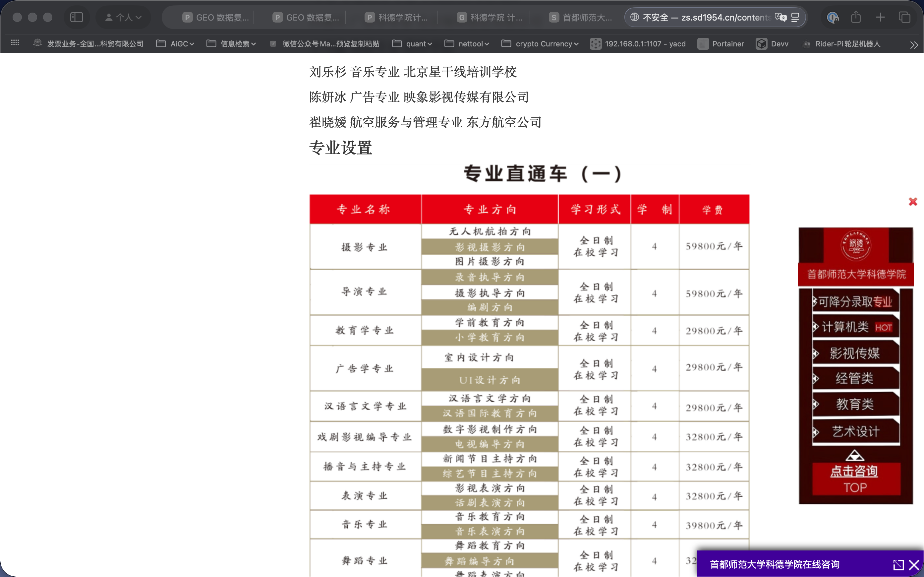
Task: Click 翟晓媛 航空服务与管理专业 text line
Action: coord(425,122)
